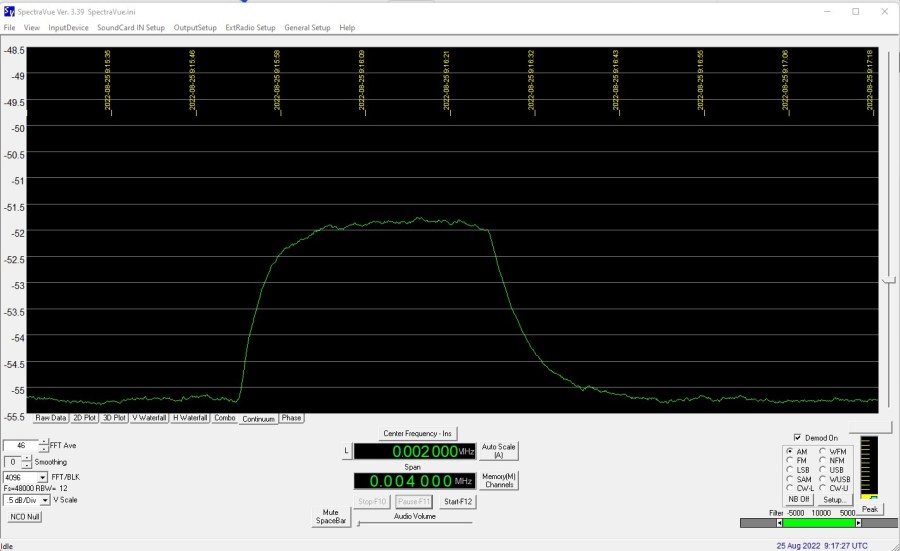Image resolution: width=900 pixels, height=551 pixels.
Task: Open the InputDevice menu
Action: click(68, 28)
